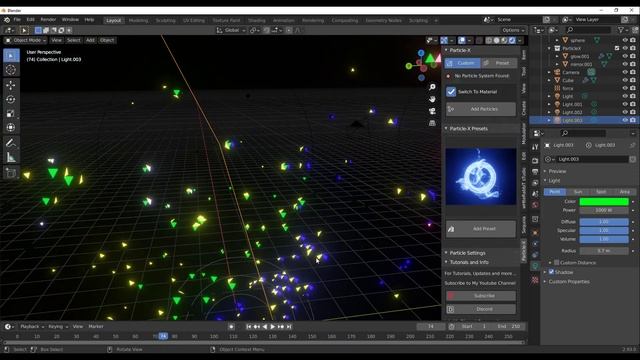Viewport: 640px width, 360px height.
Task: Jump to the timeline end frame
Action: (289, 327)
